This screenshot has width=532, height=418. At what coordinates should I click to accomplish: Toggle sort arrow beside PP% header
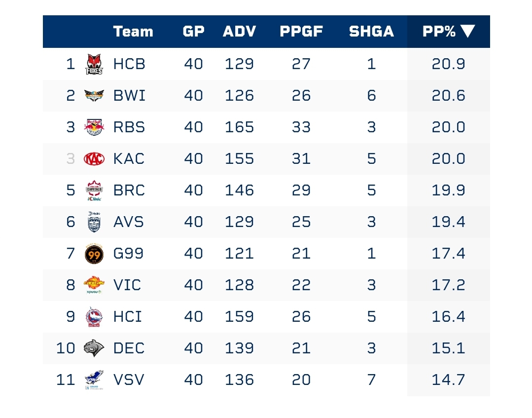click(x=467, y=32)
